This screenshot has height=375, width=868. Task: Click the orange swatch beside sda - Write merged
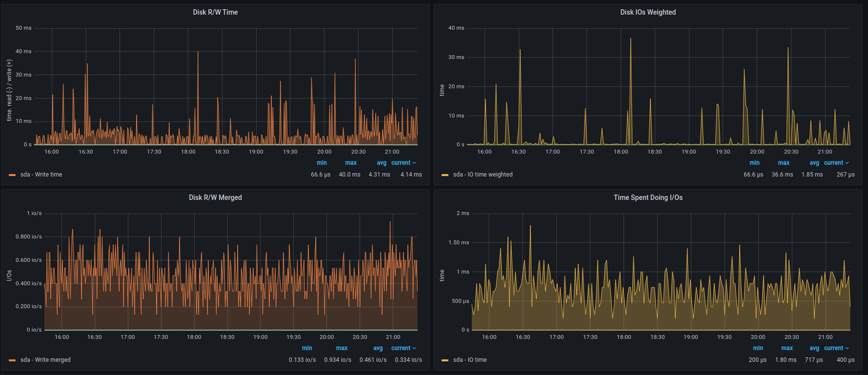pyautogui.click(x=12, y=360)
